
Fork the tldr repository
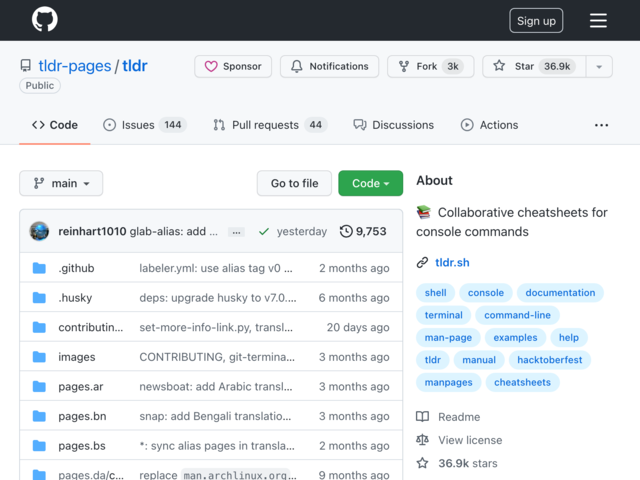click(431, 67)
